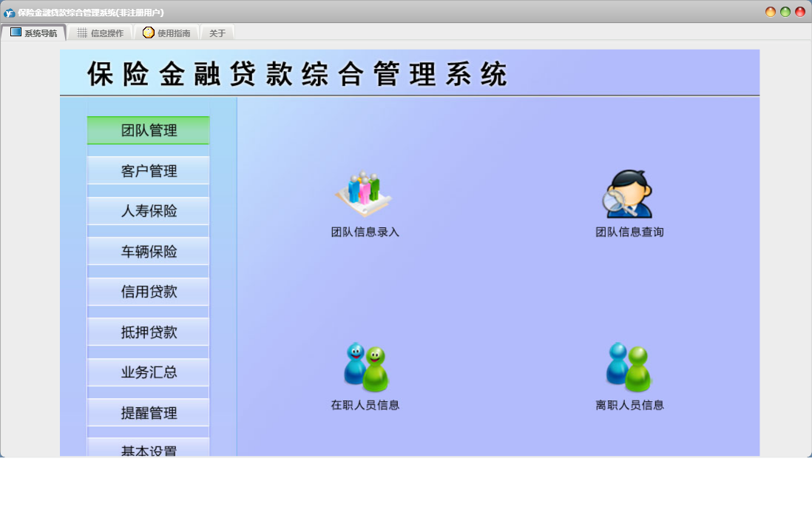Switch to the 信息操作 tab
The image size is (812, 527).
(101, 33)
